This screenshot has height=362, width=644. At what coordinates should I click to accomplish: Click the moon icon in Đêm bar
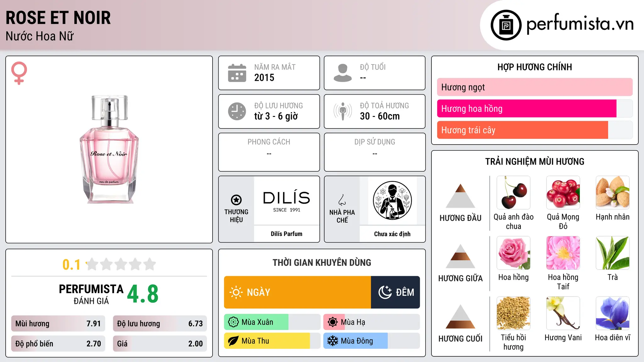point(385,292)
